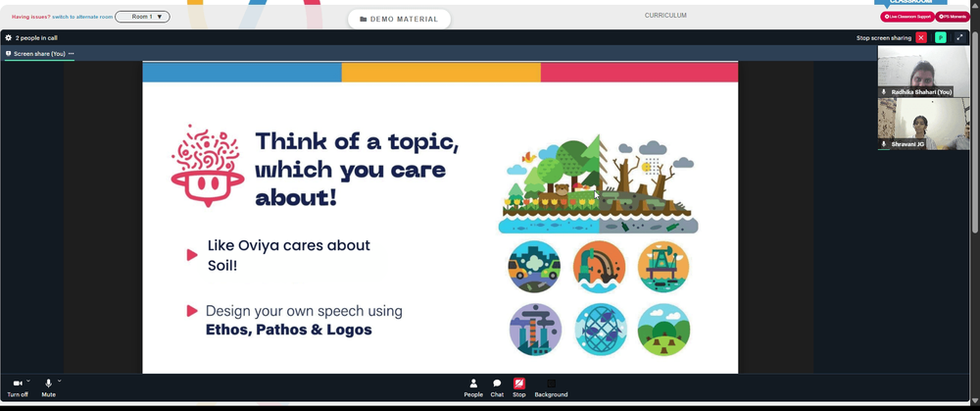Open the People panel

coord(473,387)
